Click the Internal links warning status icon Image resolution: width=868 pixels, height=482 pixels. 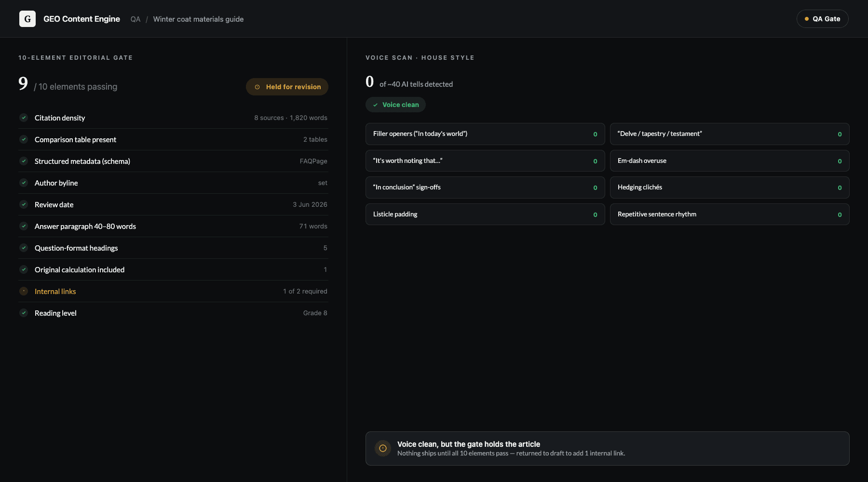pos(24,291)
